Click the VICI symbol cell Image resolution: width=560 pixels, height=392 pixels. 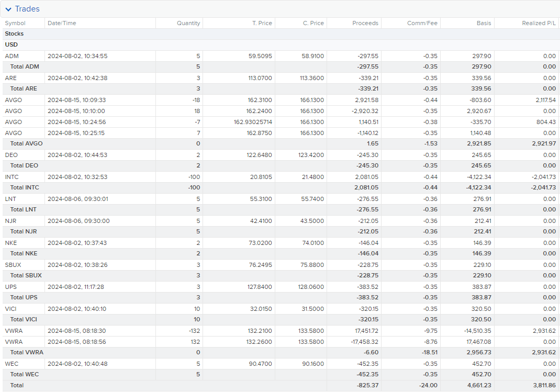pyautogui.click(x=10, y=309)
